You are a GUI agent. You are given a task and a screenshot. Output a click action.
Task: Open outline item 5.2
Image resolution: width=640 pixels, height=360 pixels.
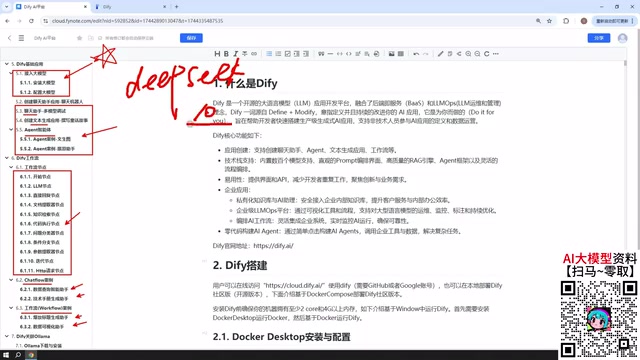point(49,102)
